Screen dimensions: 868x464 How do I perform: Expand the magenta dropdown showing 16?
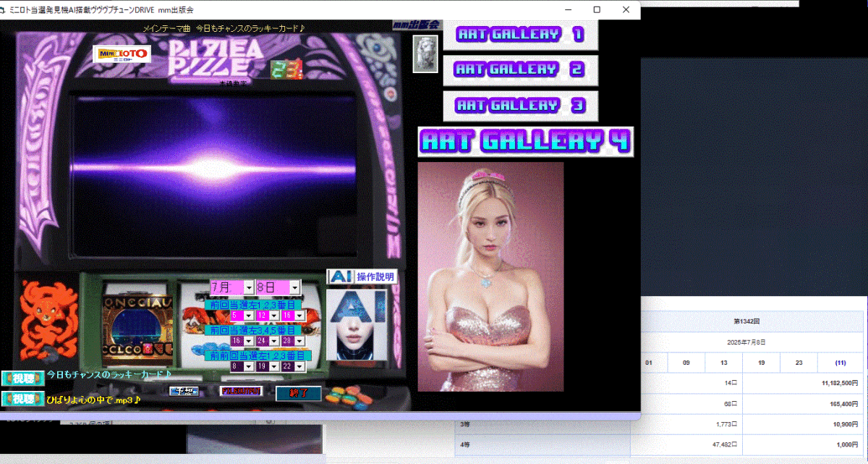pos(299,316)
